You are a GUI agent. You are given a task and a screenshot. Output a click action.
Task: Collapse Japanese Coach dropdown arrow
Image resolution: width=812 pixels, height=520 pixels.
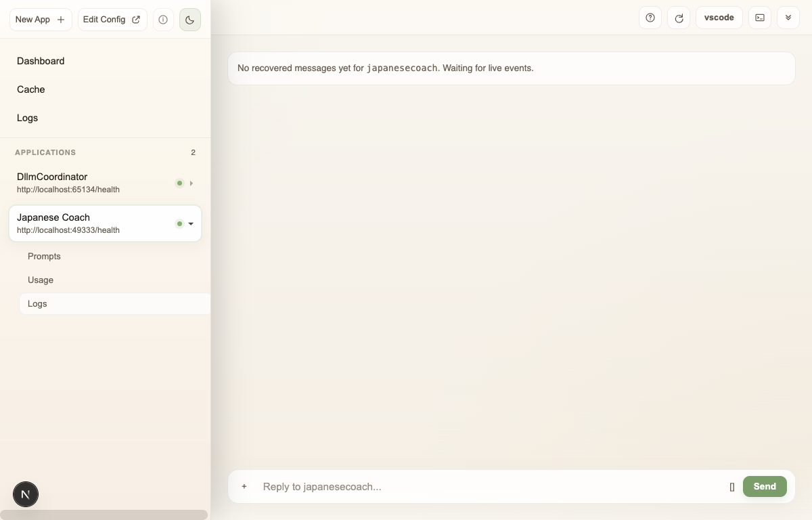click(191, 223)
